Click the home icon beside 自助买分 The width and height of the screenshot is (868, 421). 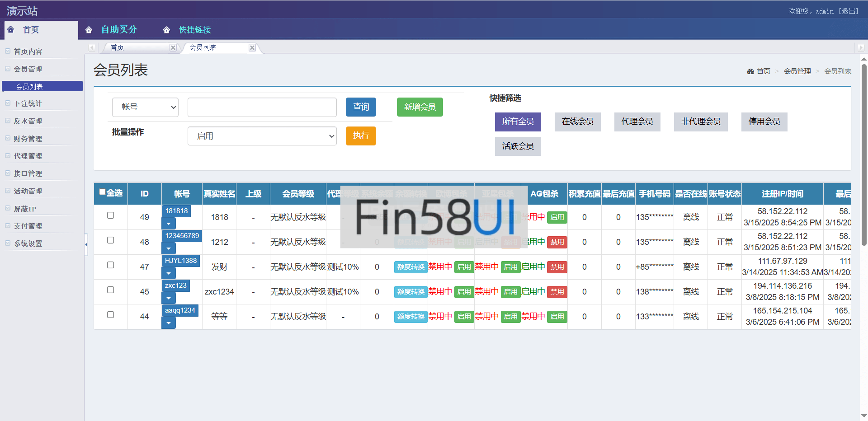pos(89,30)
